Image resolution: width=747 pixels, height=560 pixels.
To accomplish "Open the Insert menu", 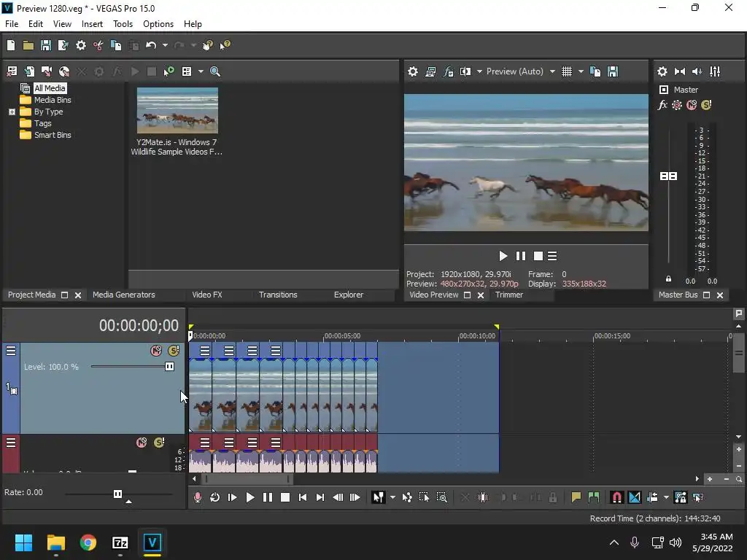I will pos(92,24).
